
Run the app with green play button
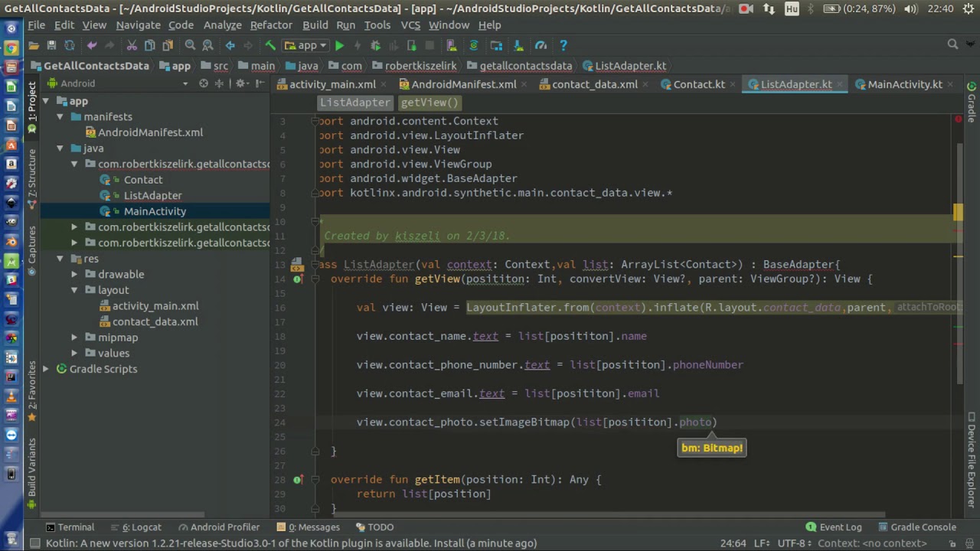click(339, 46)
